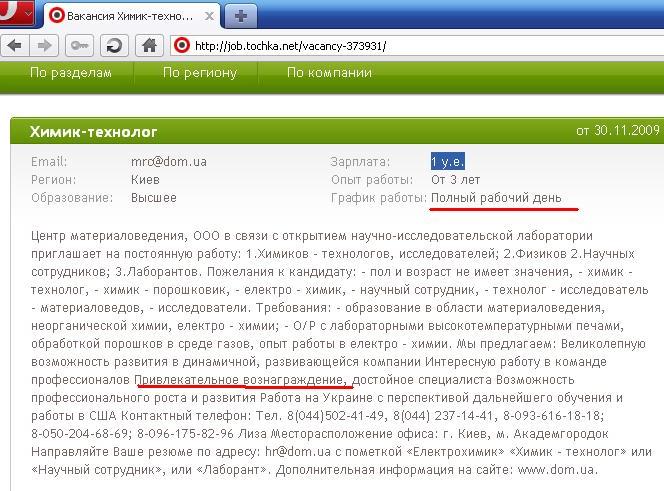Image resolution: width=664 pixels, height=491 pixels.
Task: Open the По разделам menu
Action: [x=70, y=73]
